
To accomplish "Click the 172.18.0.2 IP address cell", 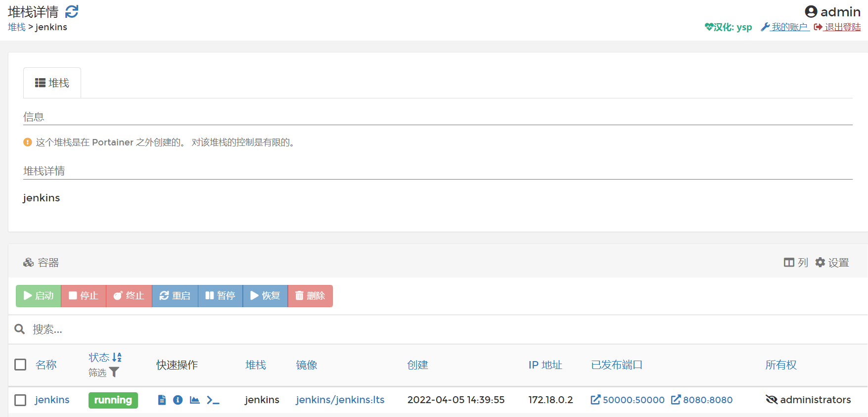I will click(550, 400).
